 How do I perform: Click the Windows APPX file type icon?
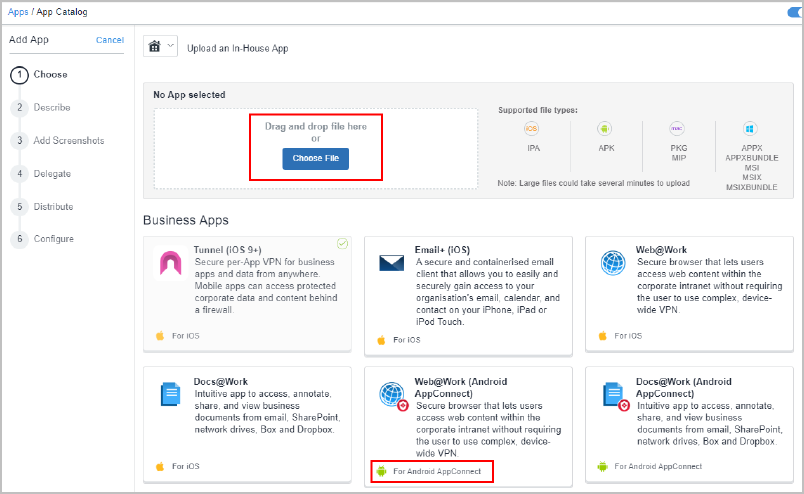click(748, 129)
